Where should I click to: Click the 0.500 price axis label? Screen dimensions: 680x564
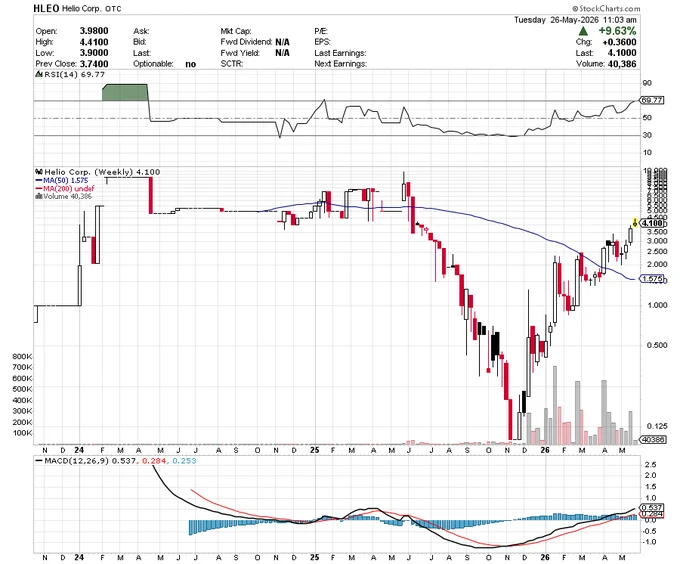(x=657, y=345)
